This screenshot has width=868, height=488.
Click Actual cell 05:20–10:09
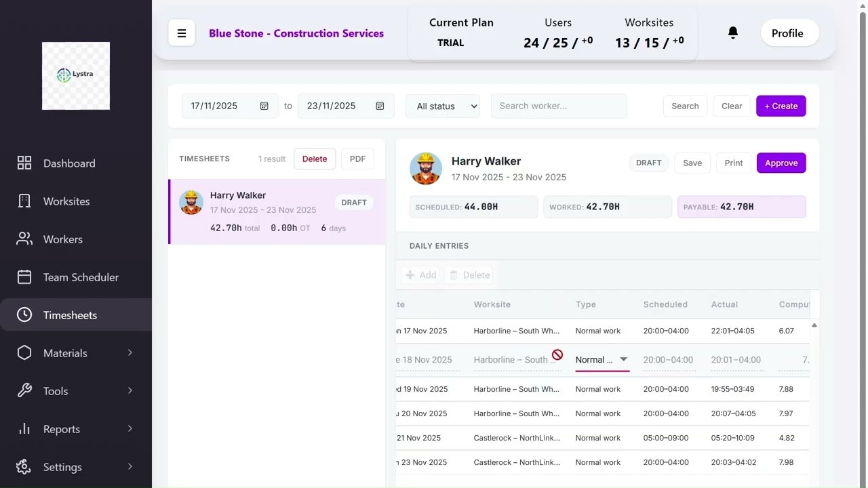[732, 438]
